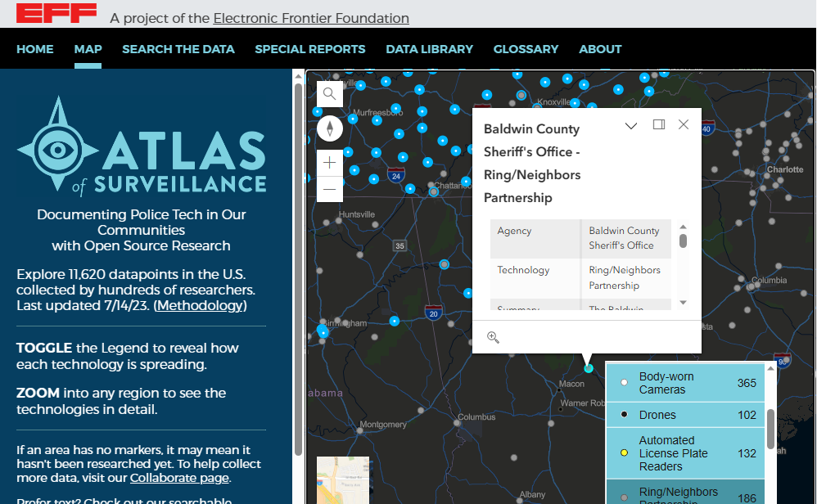The image size is (817, 504).
Task: Click the yellow License Plate Readers legend dot
Action: pyautogui.click(x=625, y=453)
